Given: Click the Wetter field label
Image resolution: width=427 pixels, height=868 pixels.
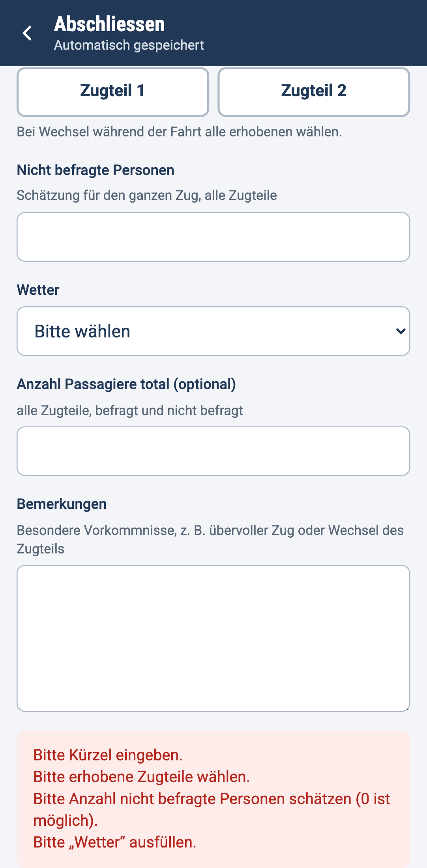Looking at the screenshot, I should [38, 290].
